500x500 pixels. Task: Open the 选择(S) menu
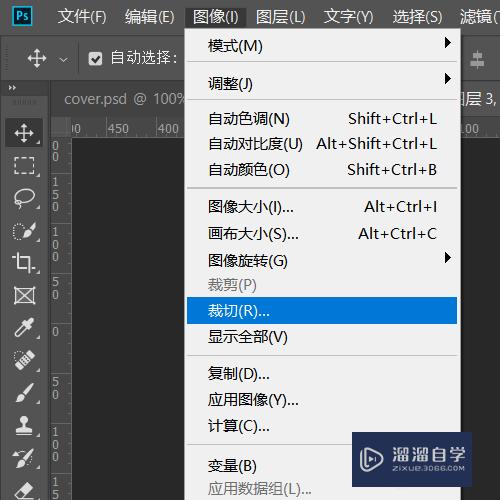pyautogui.click(x=417, y=17)
